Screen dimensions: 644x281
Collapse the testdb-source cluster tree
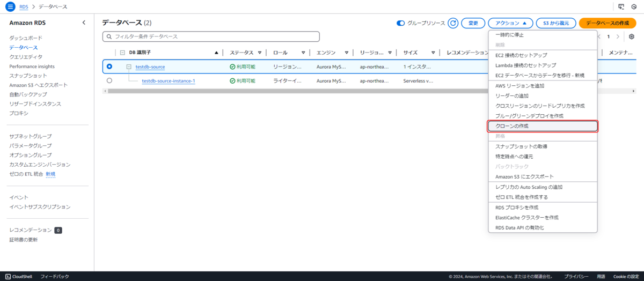(129, 66)
